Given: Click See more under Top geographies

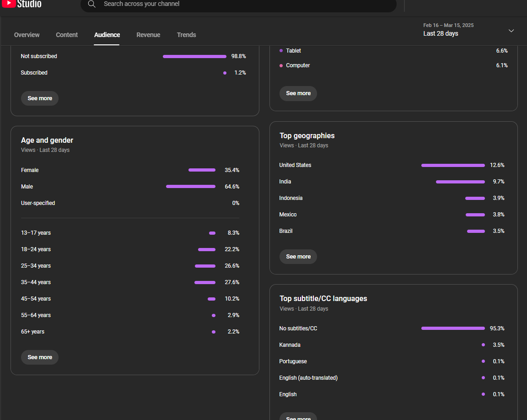Looking at the screenshot, I should 298,257.
